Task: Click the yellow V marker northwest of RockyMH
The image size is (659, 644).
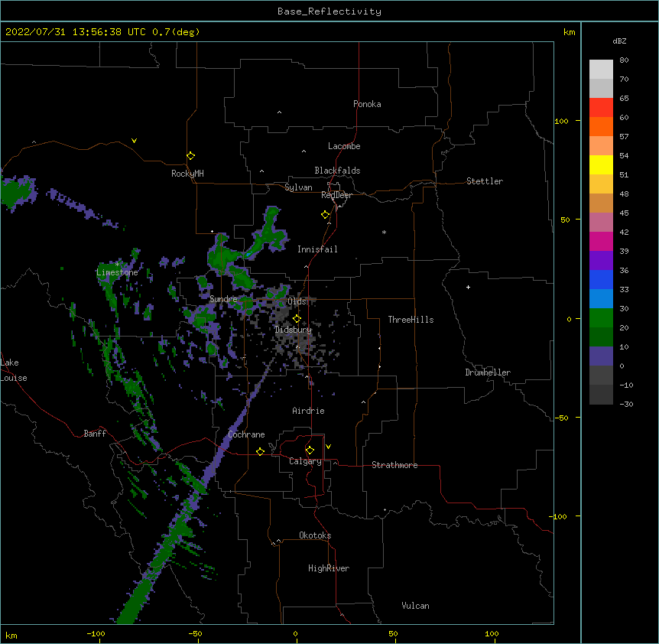Action: 134,141
